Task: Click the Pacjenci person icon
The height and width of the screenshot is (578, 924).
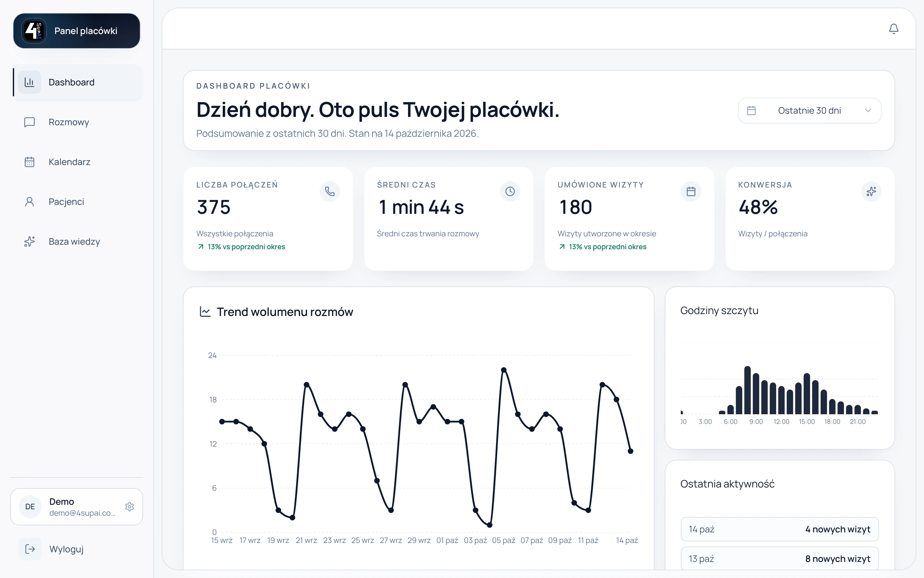Action: pyautogui.click(x=30, y=201)
